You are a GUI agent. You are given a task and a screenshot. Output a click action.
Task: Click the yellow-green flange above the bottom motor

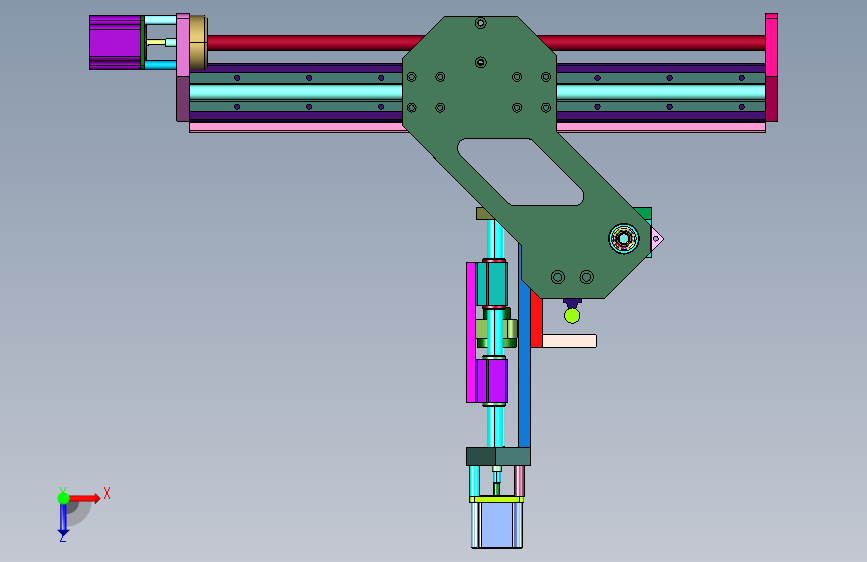(x=497, y=499)
